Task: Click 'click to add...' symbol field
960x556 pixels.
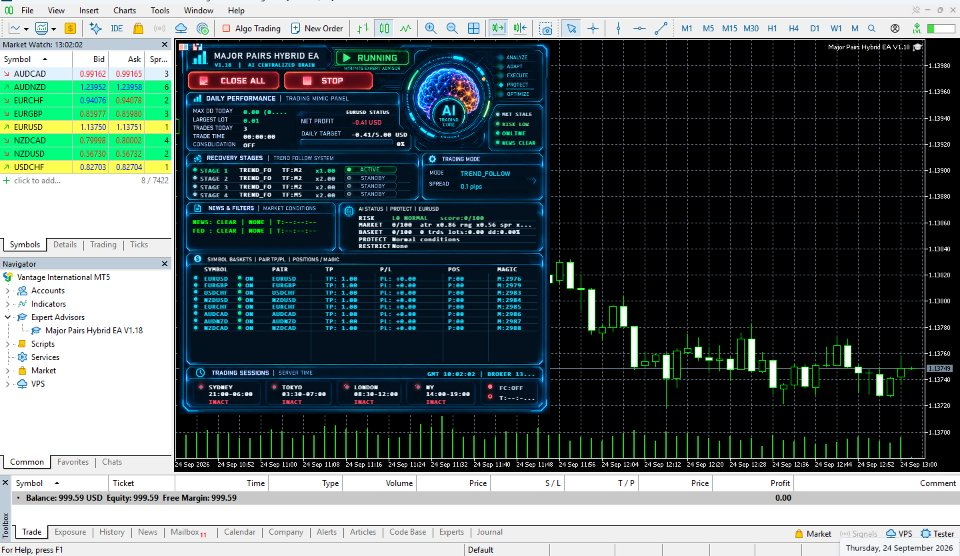Action: click(37, 181)
